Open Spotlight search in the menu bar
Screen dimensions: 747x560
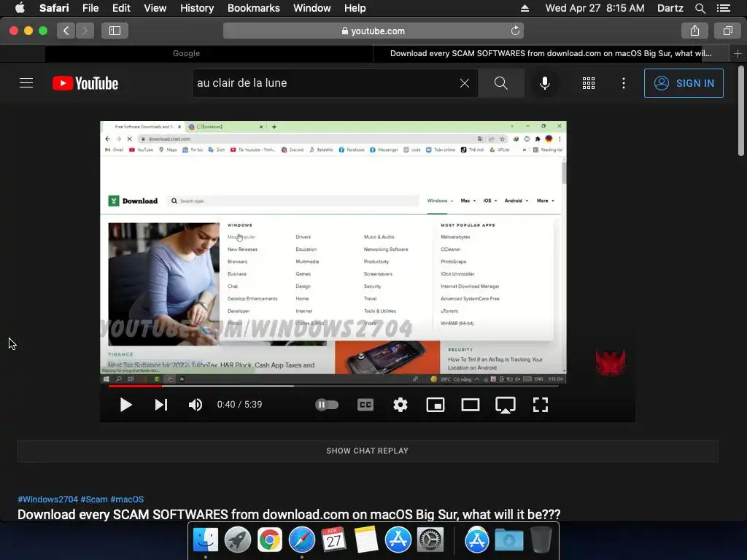(700, 8)
